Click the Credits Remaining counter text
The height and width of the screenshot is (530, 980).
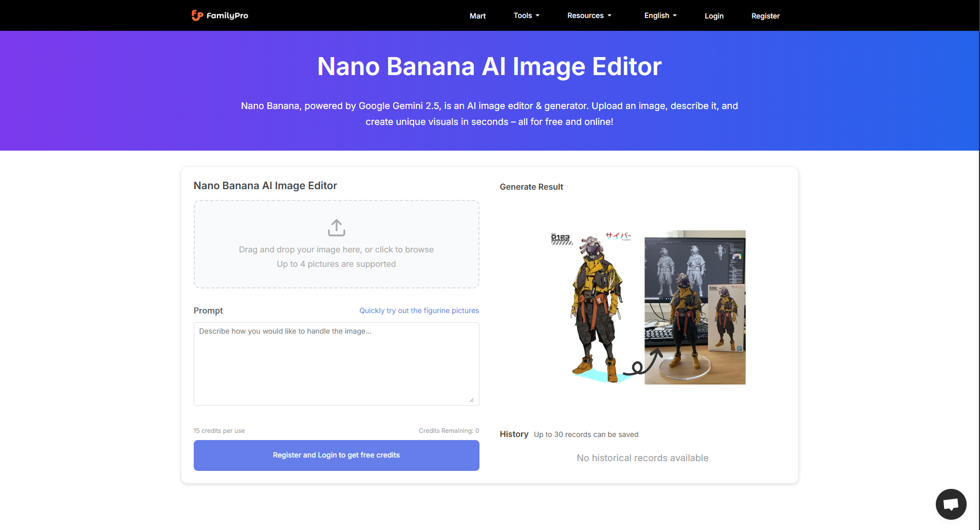coord(448,431)
